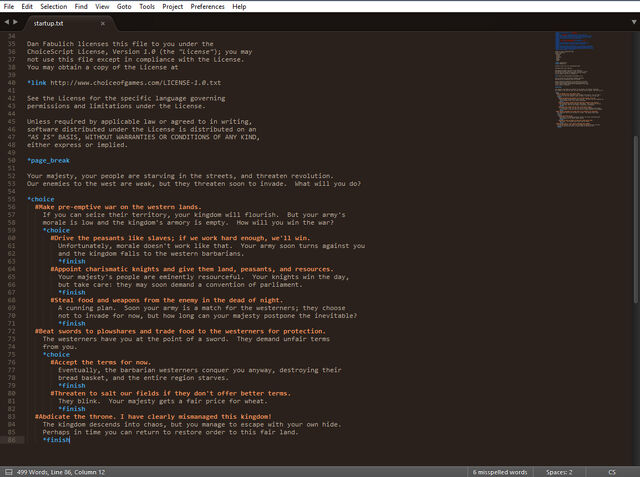Click the ChoiceScript license URL
Screen dimensions: 640x477
pyautogui.click(x=136, y=83)
